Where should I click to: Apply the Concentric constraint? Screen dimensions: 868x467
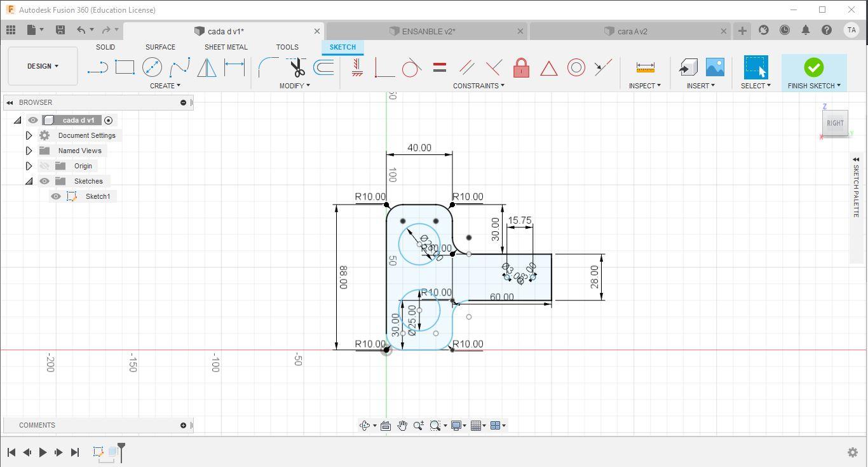click(x=576, y=67)
